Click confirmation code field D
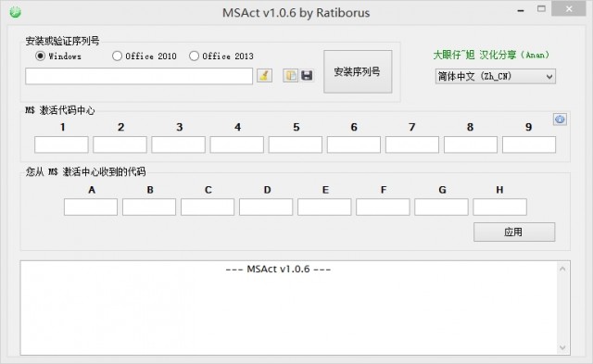593x364 pixels. click(x=266, y=207)
